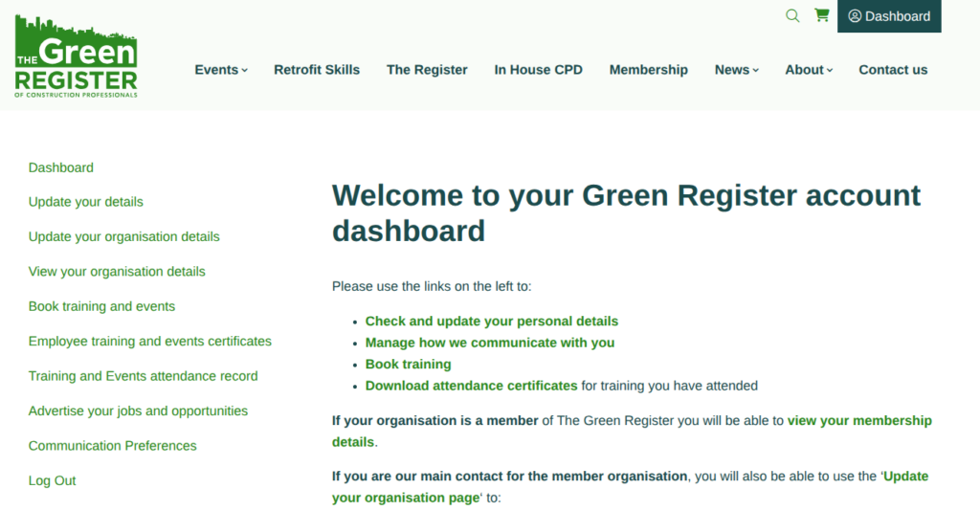Open Employee training and events certificates

click(150, 341)
